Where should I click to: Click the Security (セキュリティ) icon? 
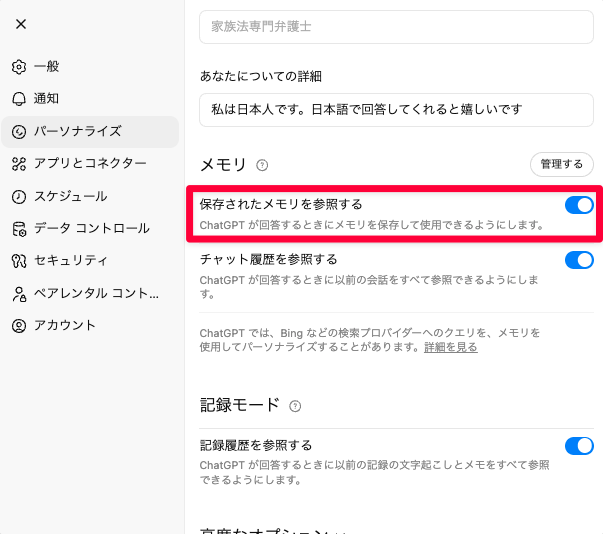tap(19, 261)
